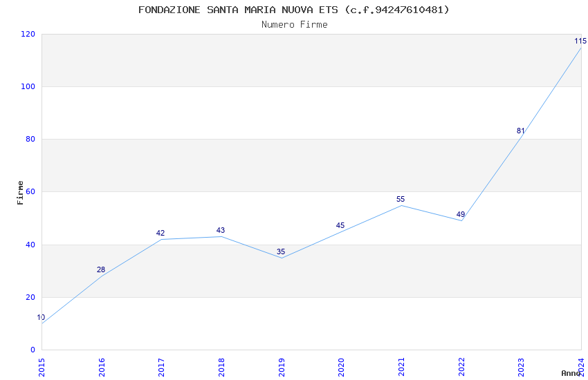The width and height of the screenshot is (588, 380).
Task: Click the y-axis tick label 60
Action: click(30, 191)
